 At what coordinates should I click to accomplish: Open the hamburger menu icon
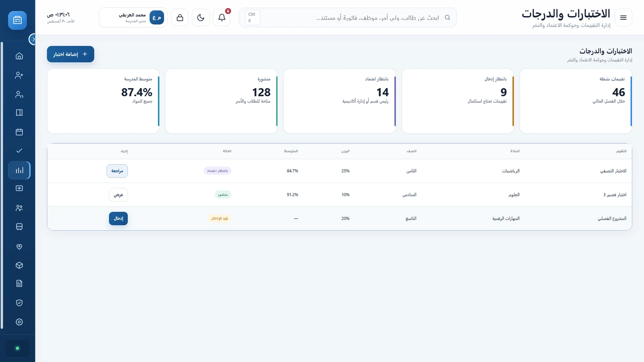(623, 18)
